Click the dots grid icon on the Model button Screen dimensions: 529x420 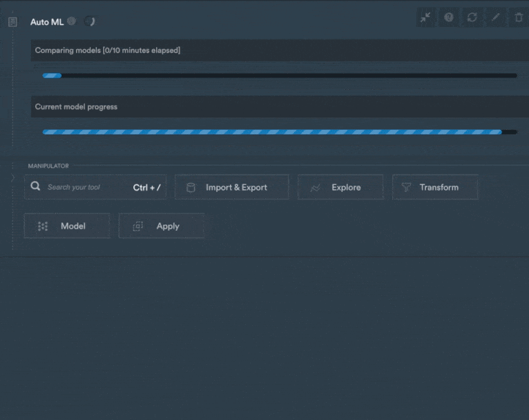pos(43,227)
